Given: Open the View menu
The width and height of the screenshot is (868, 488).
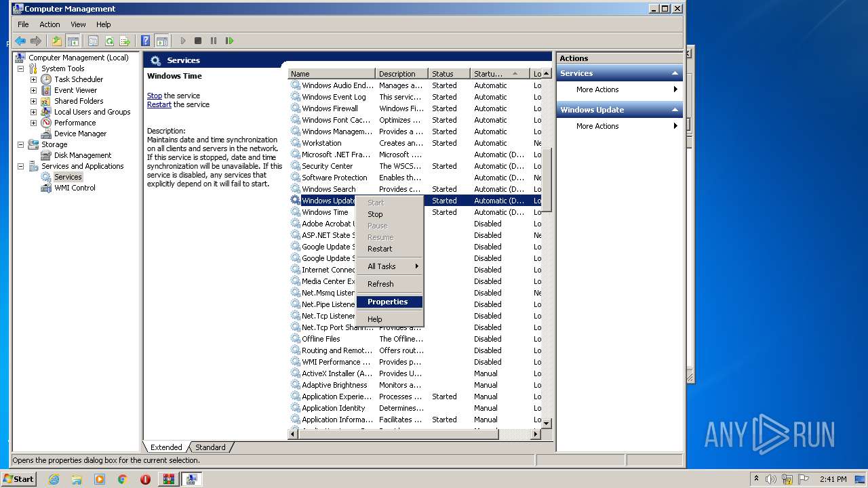Looking at the screenshot, I should tap(78, 24).
